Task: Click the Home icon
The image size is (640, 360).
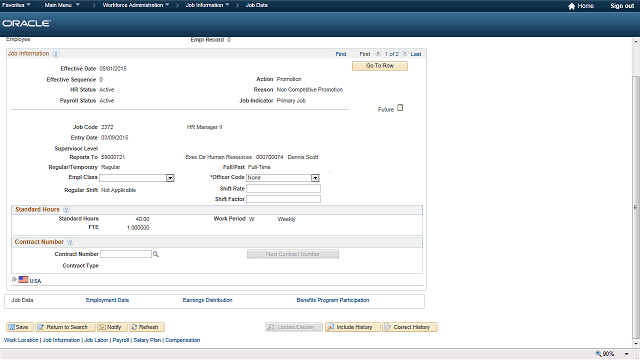Action: (x=571, y=6)
